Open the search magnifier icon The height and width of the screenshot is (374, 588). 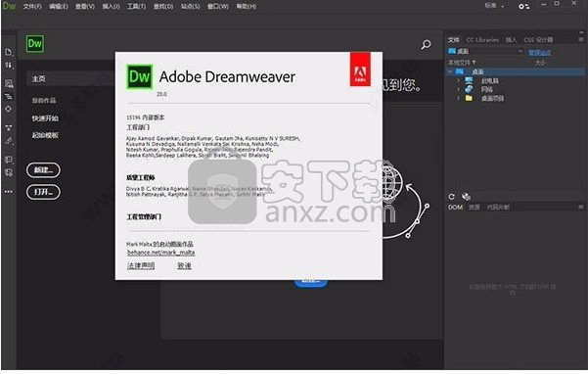coord(426,45)
